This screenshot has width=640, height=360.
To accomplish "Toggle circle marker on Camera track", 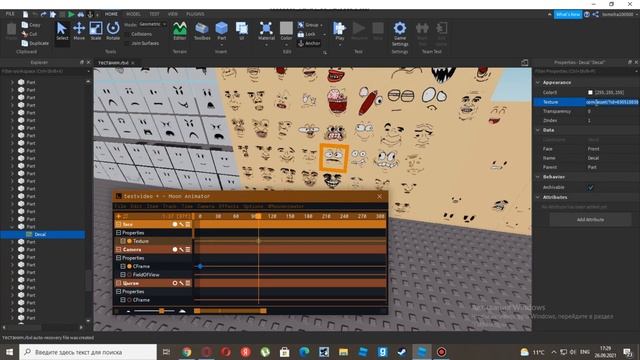I will [175, 249].
